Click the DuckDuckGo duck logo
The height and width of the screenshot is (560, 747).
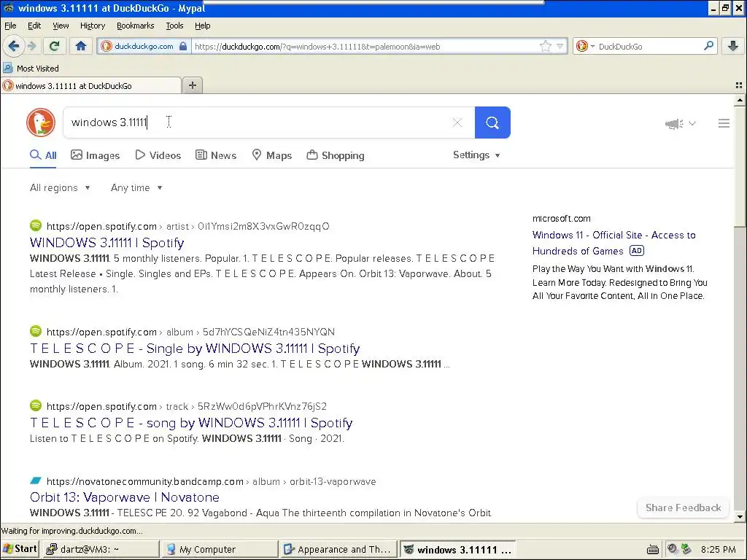(41, 122)
